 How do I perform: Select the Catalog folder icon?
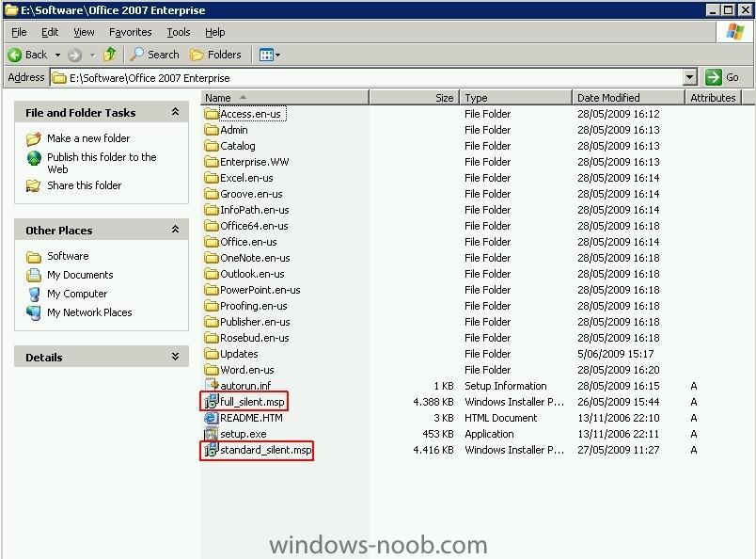tap(212, 146)
